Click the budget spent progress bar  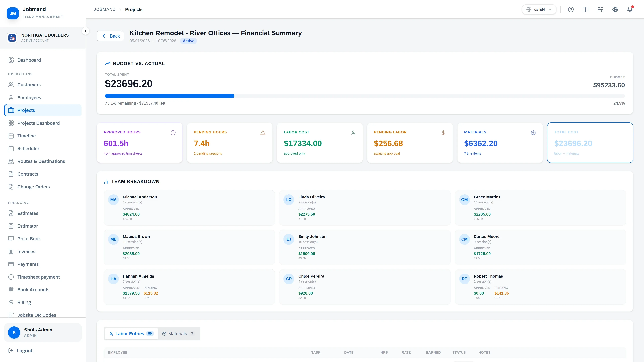tap(365, 96)
